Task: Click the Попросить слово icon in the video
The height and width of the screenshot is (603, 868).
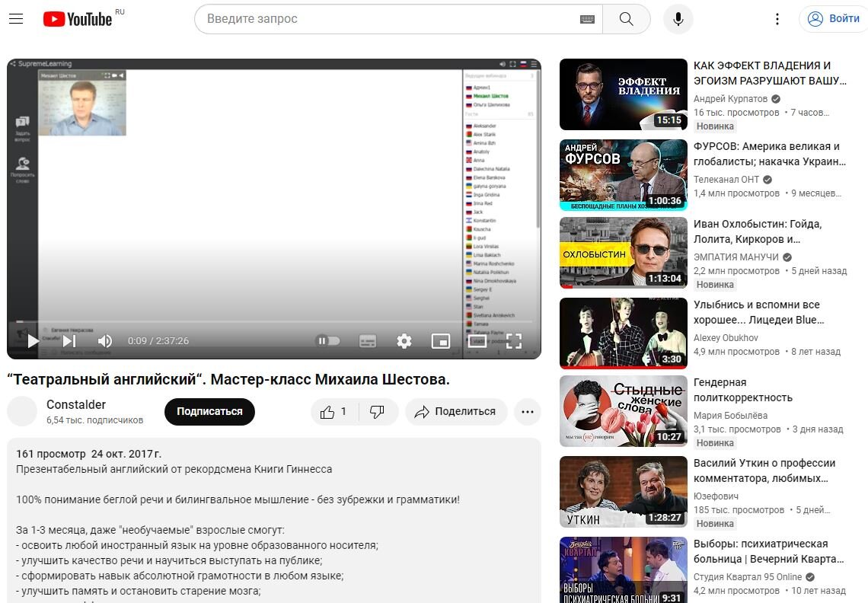Action: point(22,170)
